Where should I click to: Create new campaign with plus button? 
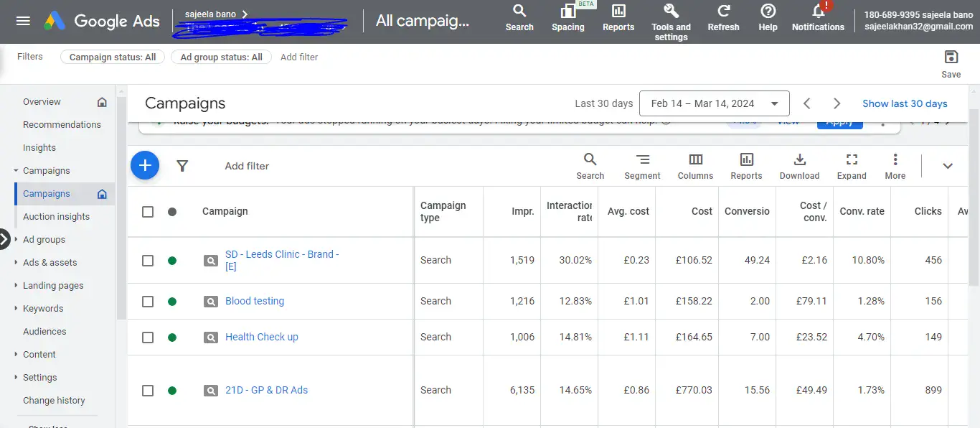(145, 166)
